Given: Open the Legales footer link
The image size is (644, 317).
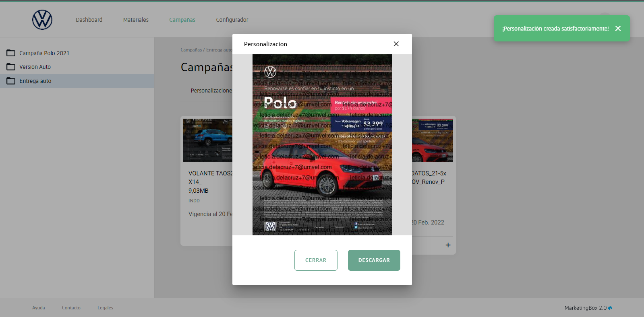Looking at the screenshot, I should click(105, 308).
